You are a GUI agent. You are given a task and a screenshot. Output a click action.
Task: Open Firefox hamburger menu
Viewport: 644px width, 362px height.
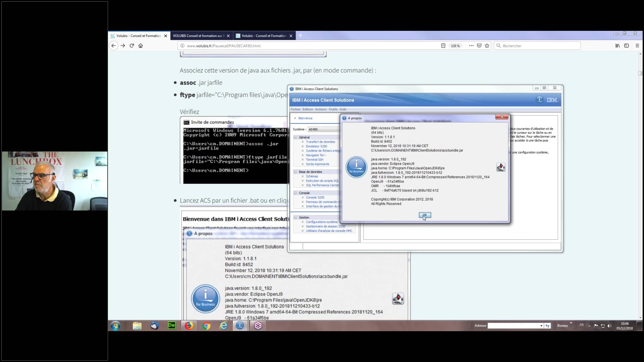click(x=637, y=46)
